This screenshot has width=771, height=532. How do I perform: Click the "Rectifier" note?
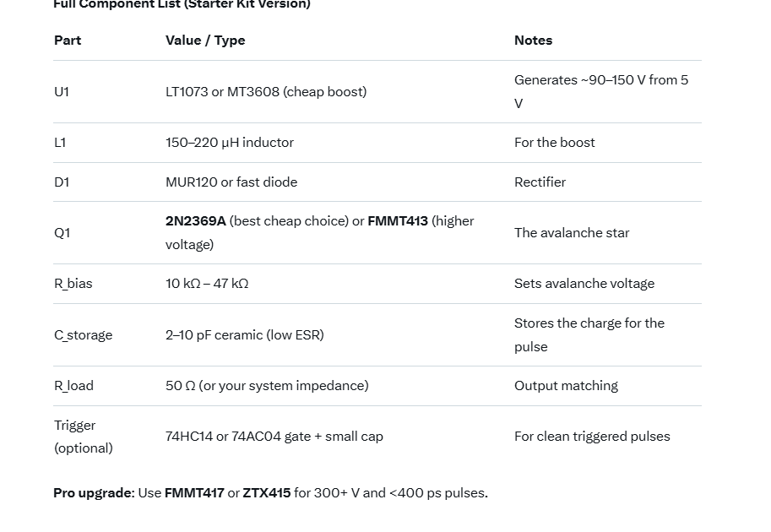pyautogui.click(x=540, y=182)
